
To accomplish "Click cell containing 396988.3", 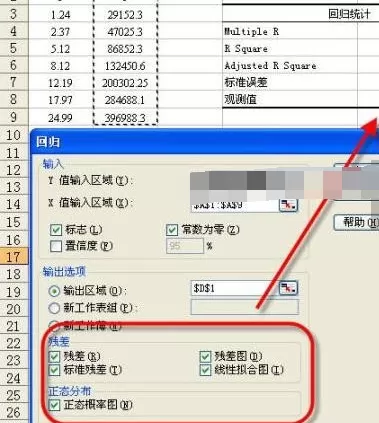I will 125,117.
